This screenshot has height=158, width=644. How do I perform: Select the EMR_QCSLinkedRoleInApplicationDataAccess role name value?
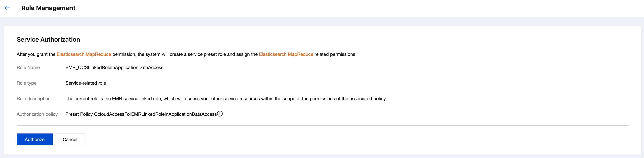coord(114,68)
